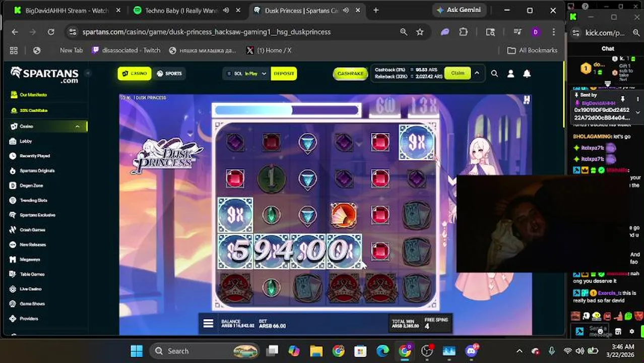The height and width of the screenshot is (363, 644).
Task: Open Kick chat shop icon
Action: coord(618,331)
